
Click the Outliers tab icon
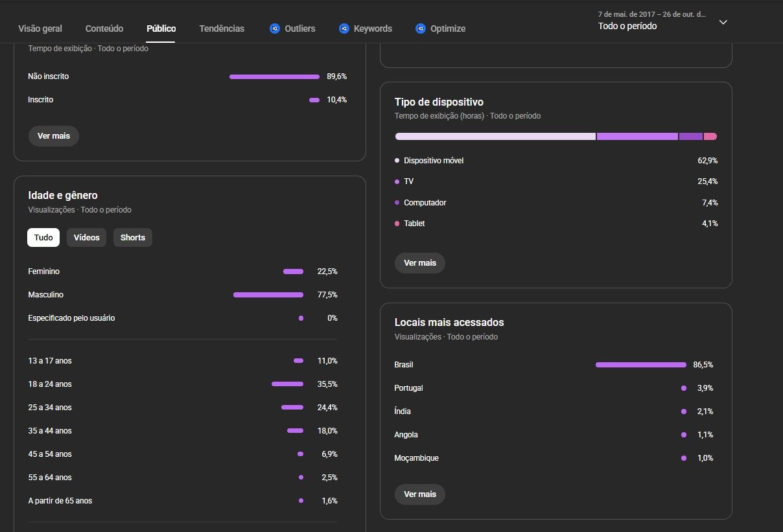274,29
